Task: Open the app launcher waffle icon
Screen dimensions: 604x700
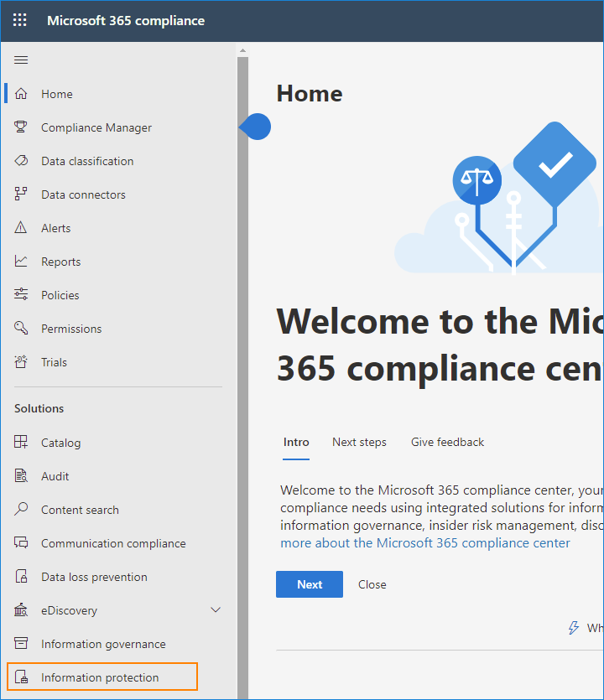Action: coord(19,20)
